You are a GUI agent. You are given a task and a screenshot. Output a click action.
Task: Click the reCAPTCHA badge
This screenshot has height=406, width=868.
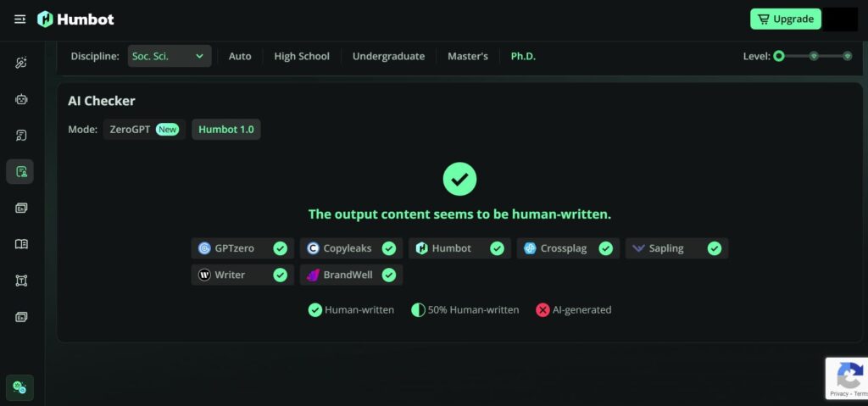[847, 378]
